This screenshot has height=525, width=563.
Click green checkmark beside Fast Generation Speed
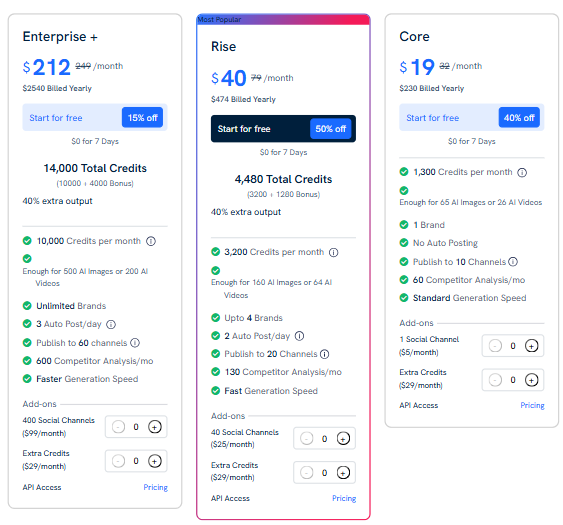coord(215,391)
